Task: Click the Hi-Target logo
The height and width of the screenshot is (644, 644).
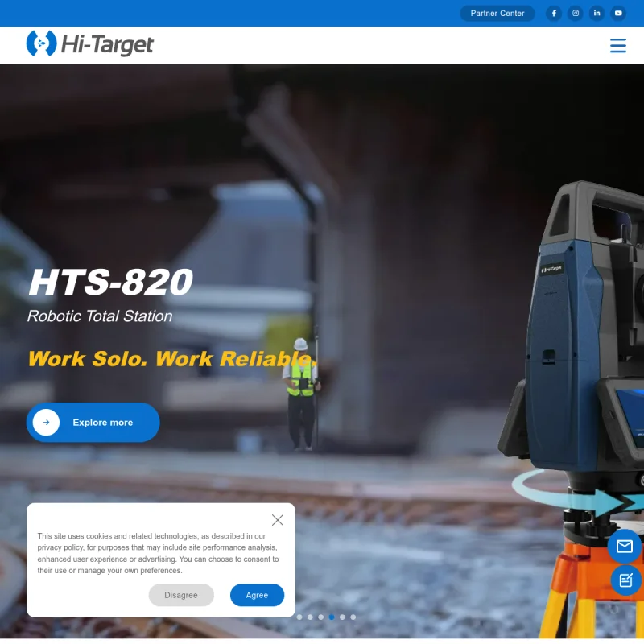Action: pyautogui.click(x=89, y=43)
